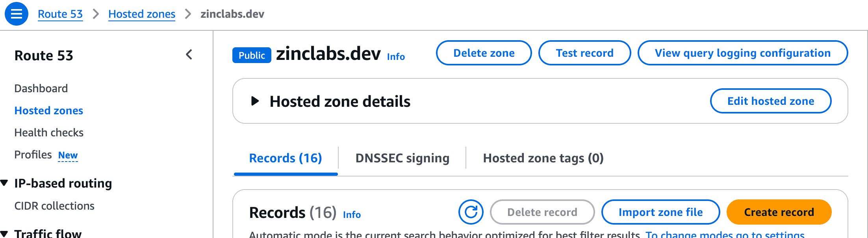This screenshot has width=868, height=238.
Task: Go to Route 53 breadcrumb link
Action: [x=60, y=14]
